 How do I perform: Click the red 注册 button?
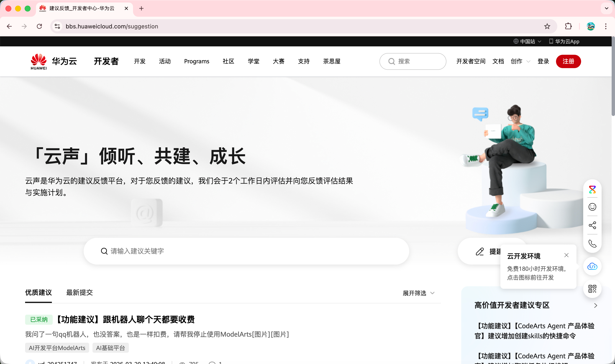[x=568, y=61]
